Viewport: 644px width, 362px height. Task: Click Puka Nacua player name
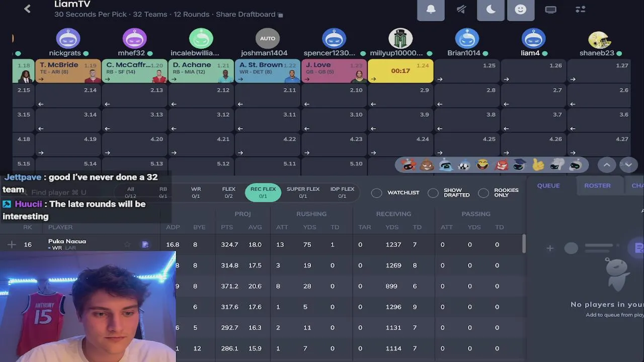[67, 241]
